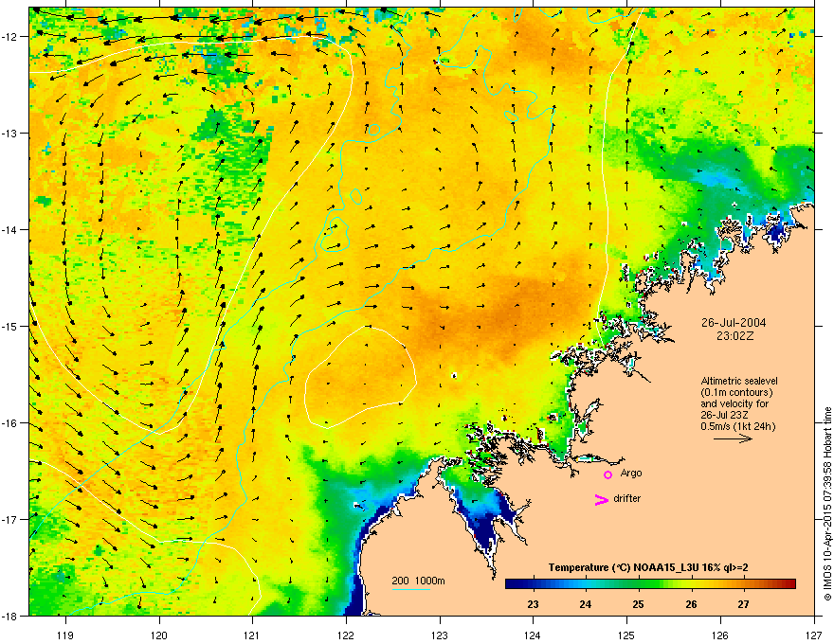
Task: Click longitude axis label 120
Action: pyautogui.click(x=159, y=635)
